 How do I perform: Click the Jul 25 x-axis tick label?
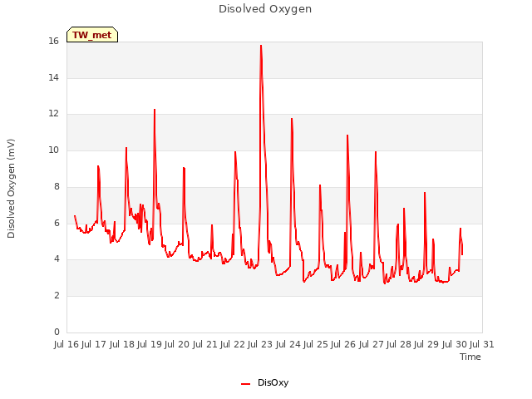316,344
